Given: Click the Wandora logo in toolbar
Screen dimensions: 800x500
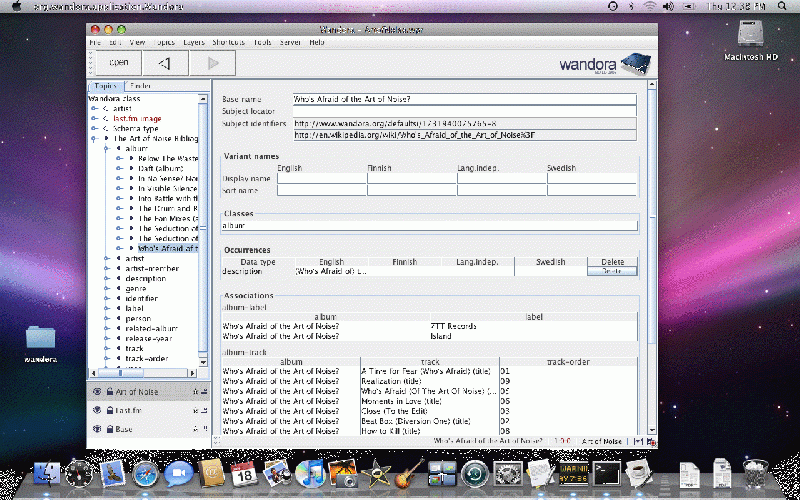Looking at the screenshot, I should click(600, 65).
